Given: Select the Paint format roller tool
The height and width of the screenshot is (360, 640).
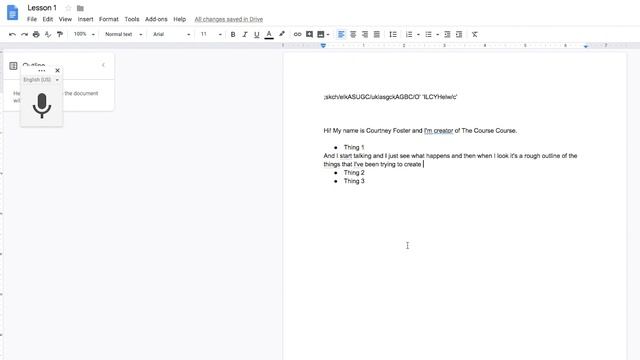Looking at the screenshot, I should 60,34.
